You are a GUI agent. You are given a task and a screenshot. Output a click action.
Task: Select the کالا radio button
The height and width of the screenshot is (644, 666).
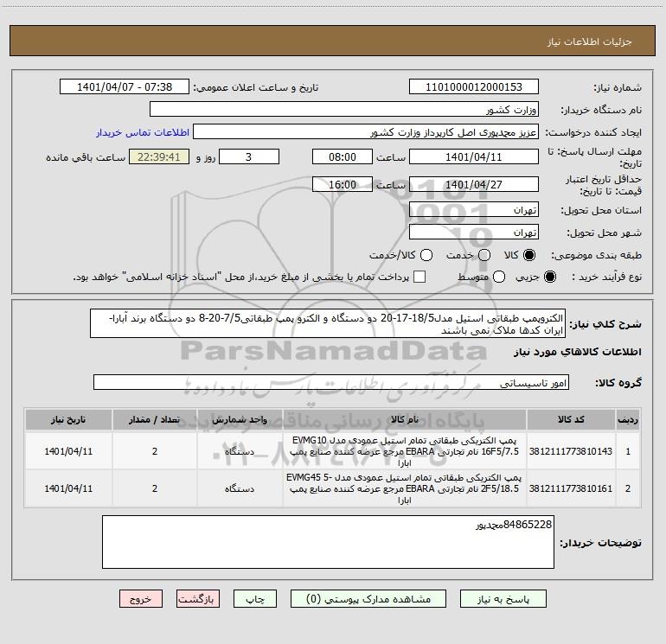(529, 255)
